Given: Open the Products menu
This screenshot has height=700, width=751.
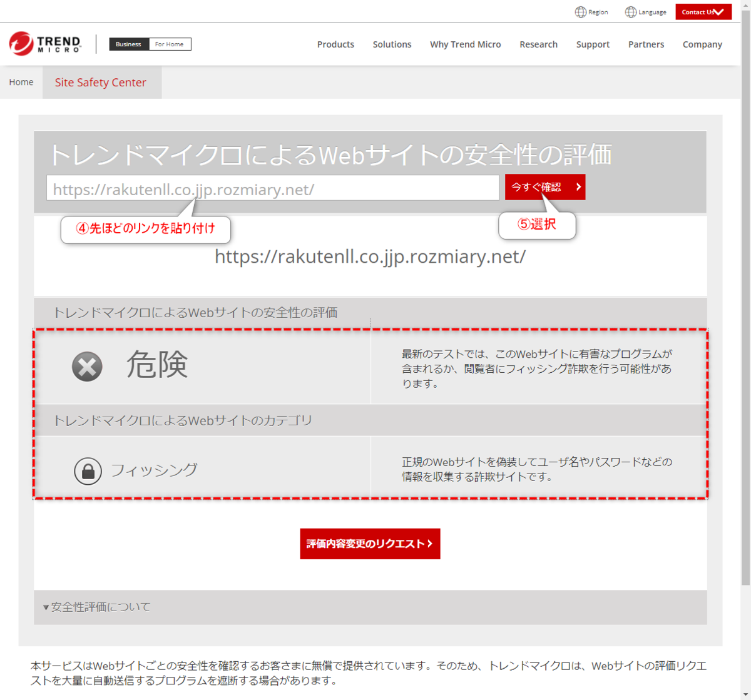Looking at the screenshot, I should click(335, 44).
